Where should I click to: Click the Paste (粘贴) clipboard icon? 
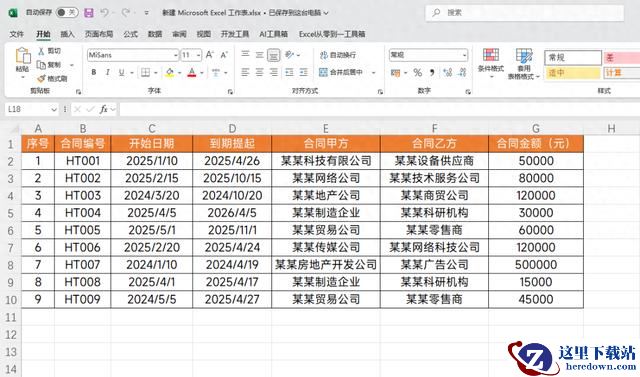[23, 56]
